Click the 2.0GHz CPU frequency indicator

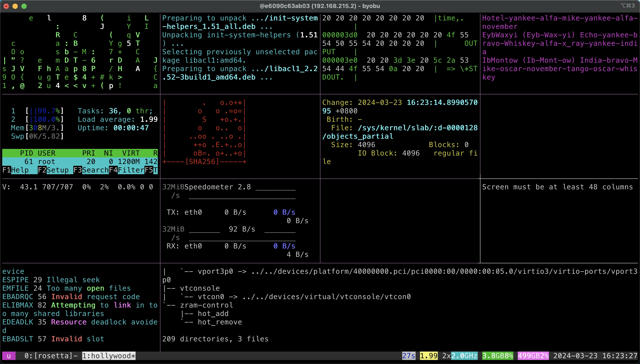(464, 356)
